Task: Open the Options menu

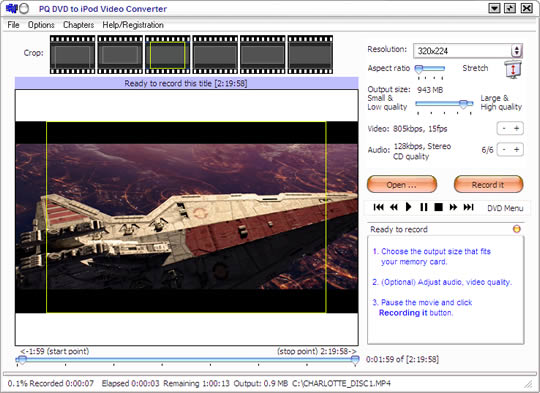Action: point(41,25)
